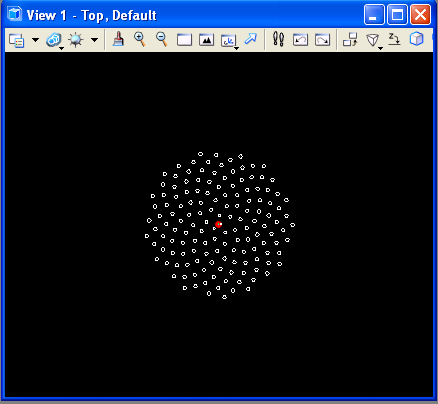Go to View Previous
The height and width of the screenshot is (404, 438).
pos(300,40)
